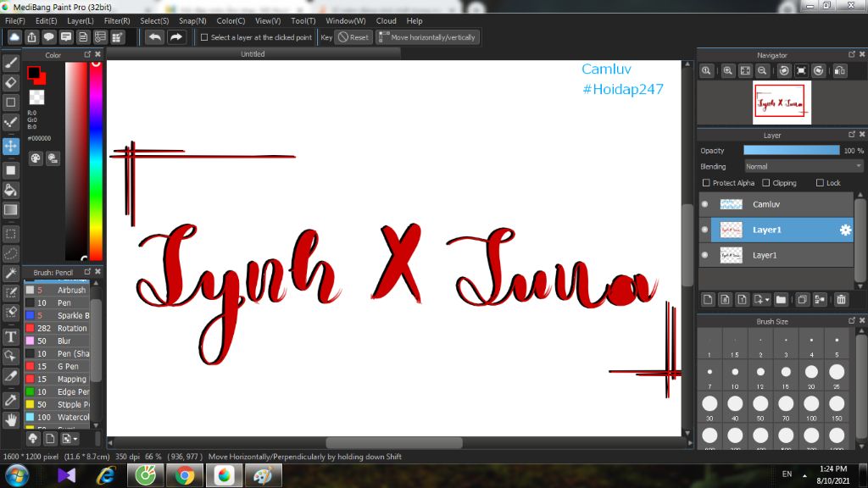The width and height of the screenshot is (868, 488).
Task: Open the color palette icon in Color panel
Action: [36, 158]
